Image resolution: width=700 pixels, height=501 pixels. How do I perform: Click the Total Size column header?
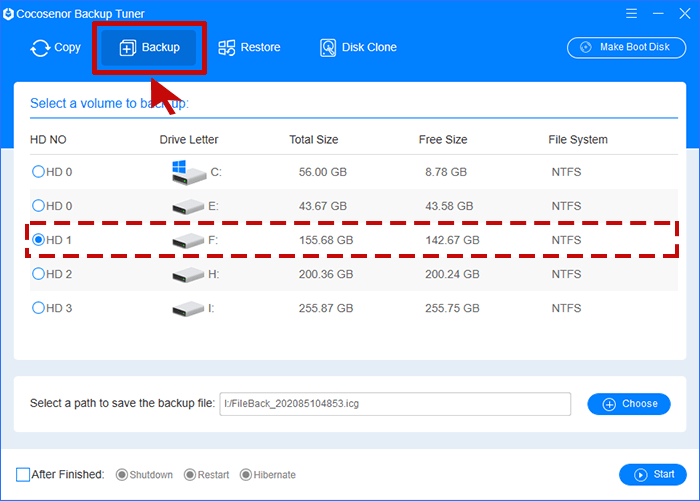314,140
